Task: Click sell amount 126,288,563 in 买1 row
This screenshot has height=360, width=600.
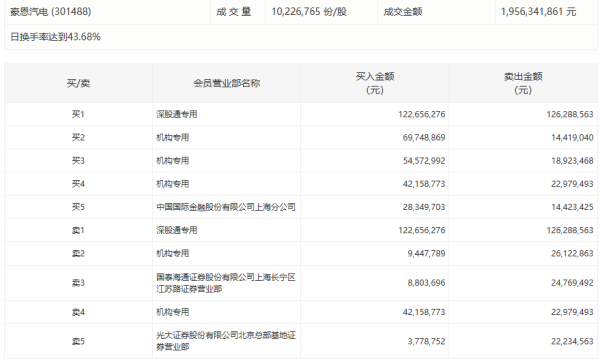Action: coord(570,114)
